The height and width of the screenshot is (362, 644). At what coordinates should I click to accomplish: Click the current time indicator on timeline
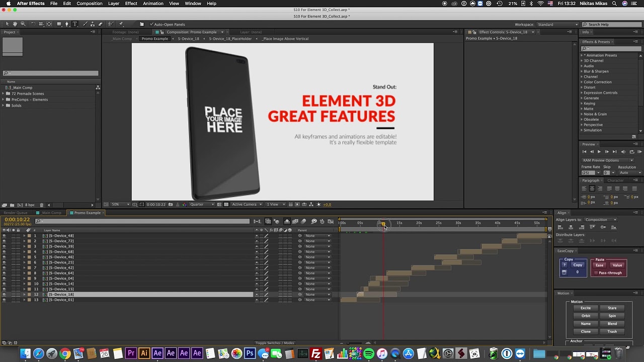tap(383, 224)
